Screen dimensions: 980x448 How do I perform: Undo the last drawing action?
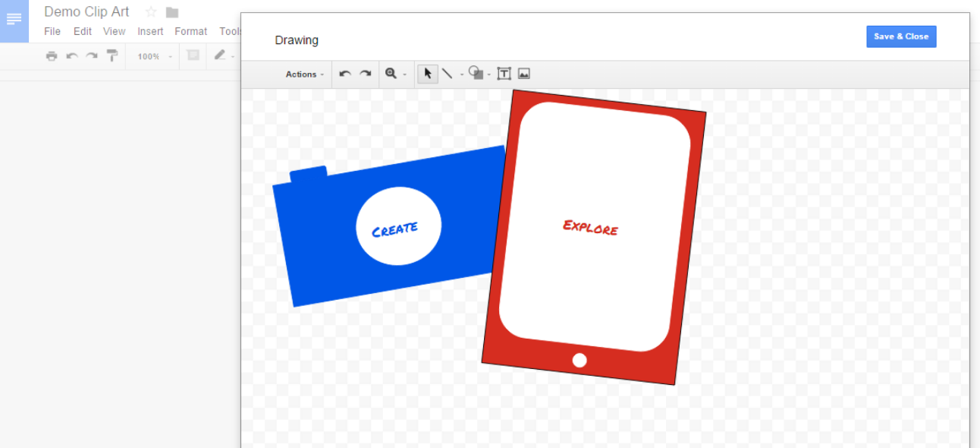click(345, 73)
